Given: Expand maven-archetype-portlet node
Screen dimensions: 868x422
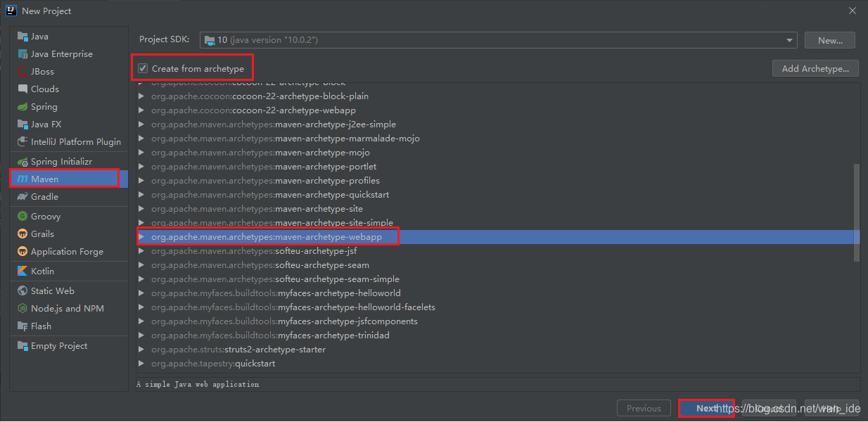Looking at the screenshot, I should pos(142,167).
